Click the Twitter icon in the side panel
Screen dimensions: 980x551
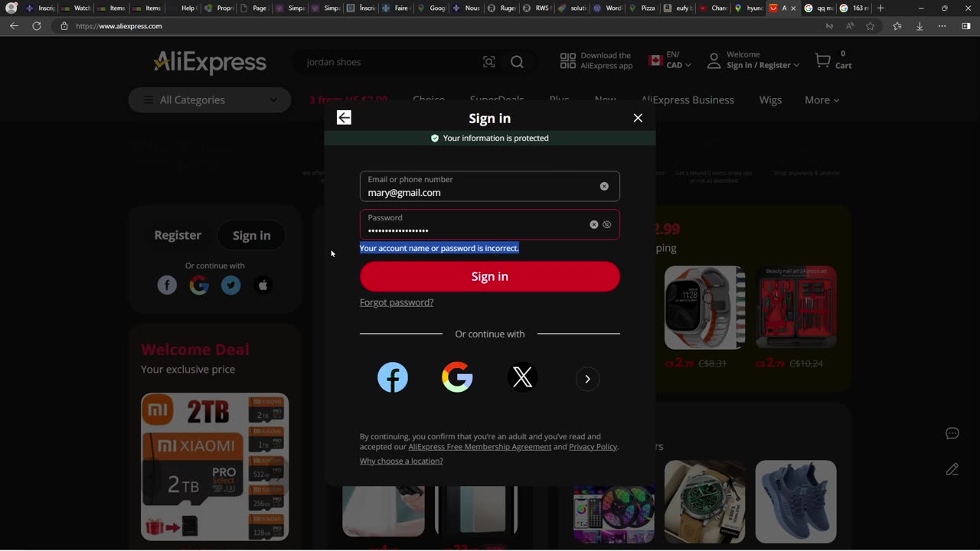(231, 285)
